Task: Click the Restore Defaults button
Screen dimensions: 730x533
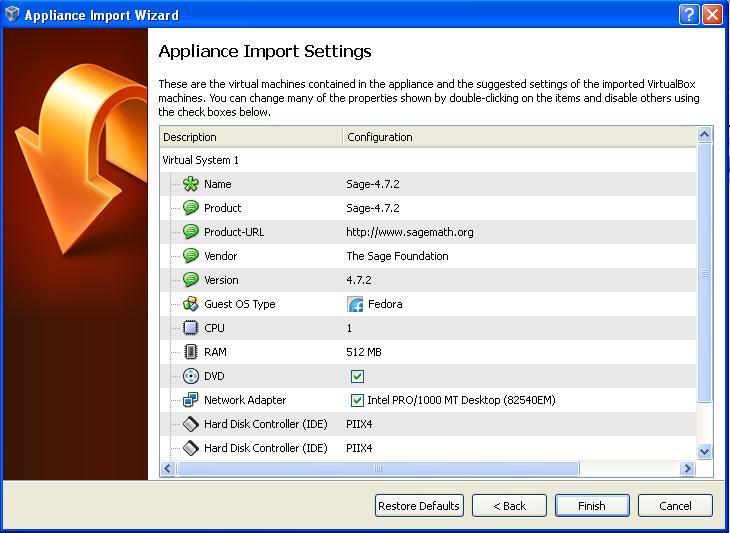Action: click(419, 506)
